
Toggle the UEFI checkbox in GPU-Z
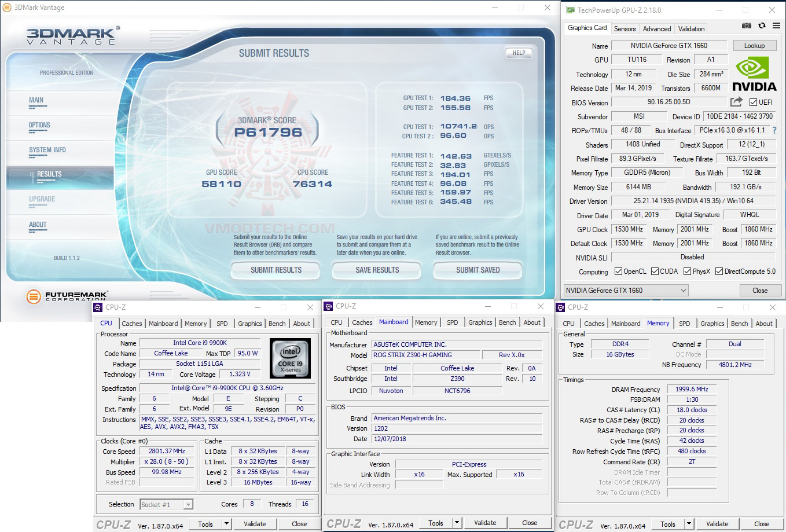pos(754,102)
